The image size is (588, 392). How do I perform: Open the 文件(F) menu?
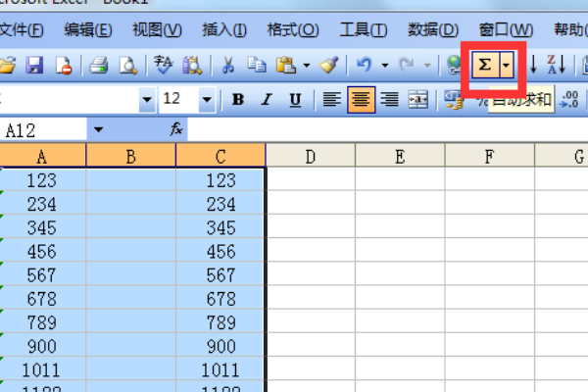click(22, 30)
